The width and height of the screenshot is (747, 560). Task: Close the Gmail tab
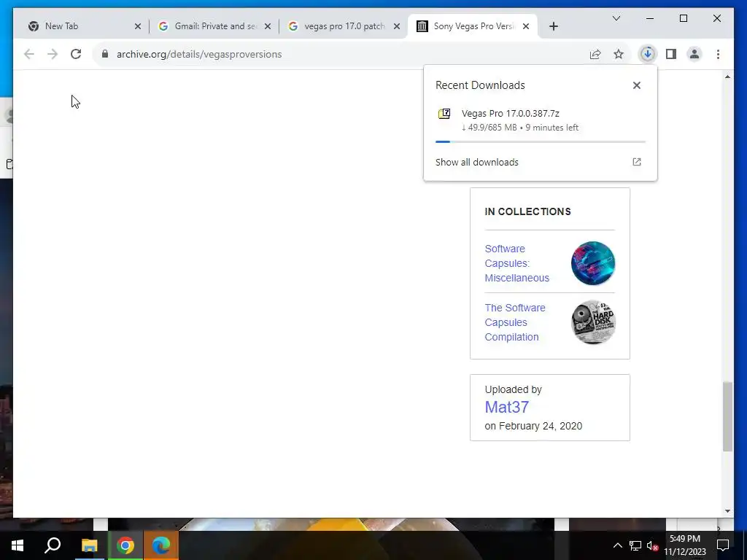(268, 26)
